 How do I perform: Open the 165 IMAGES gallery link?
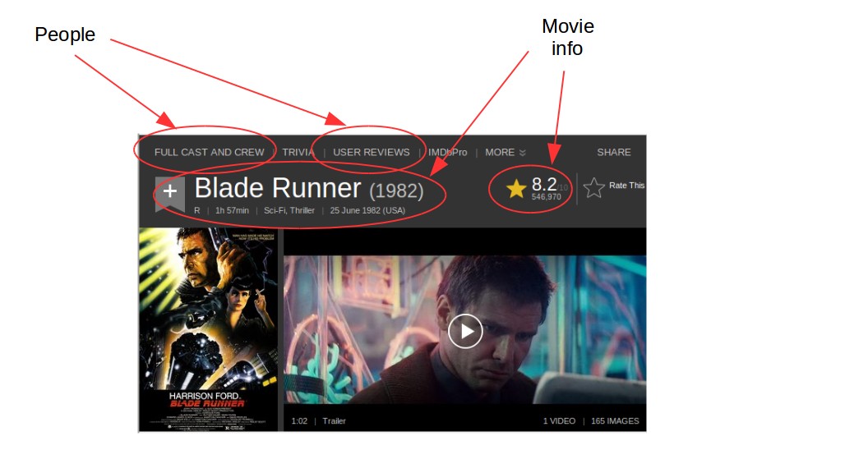pyautogui.click(x=615, y=421)
